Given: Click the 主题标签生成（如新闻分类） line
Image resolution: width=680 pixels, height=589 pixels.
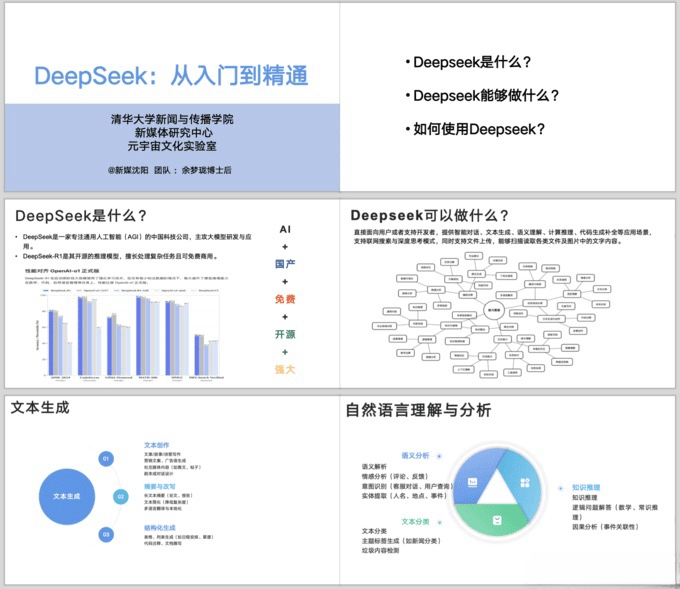Looking at the screenshot, I should pyautogui.click(x=401, y=540).
